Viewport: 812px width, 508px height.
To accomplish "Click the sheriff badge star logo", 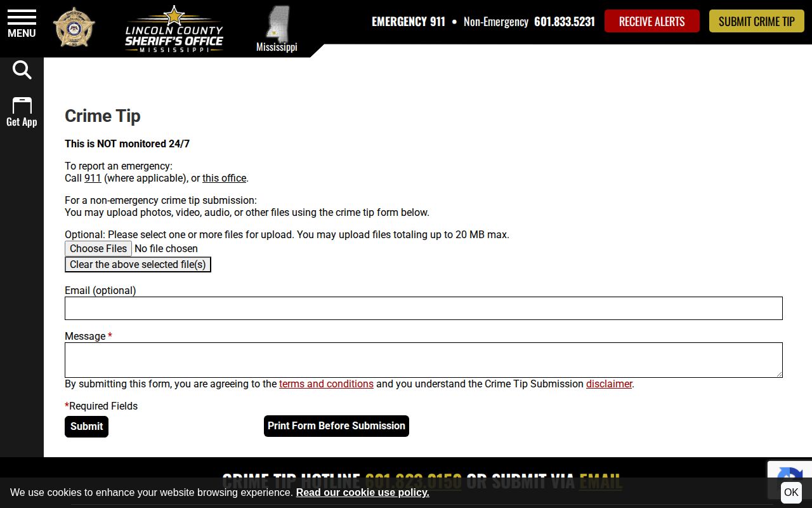I will coord(74,27).
